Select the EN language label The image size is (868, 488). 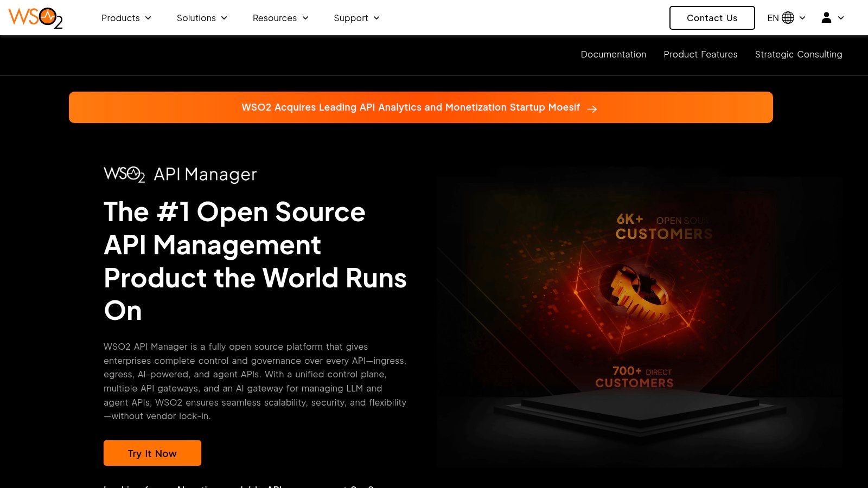click(x=773, y=18)
